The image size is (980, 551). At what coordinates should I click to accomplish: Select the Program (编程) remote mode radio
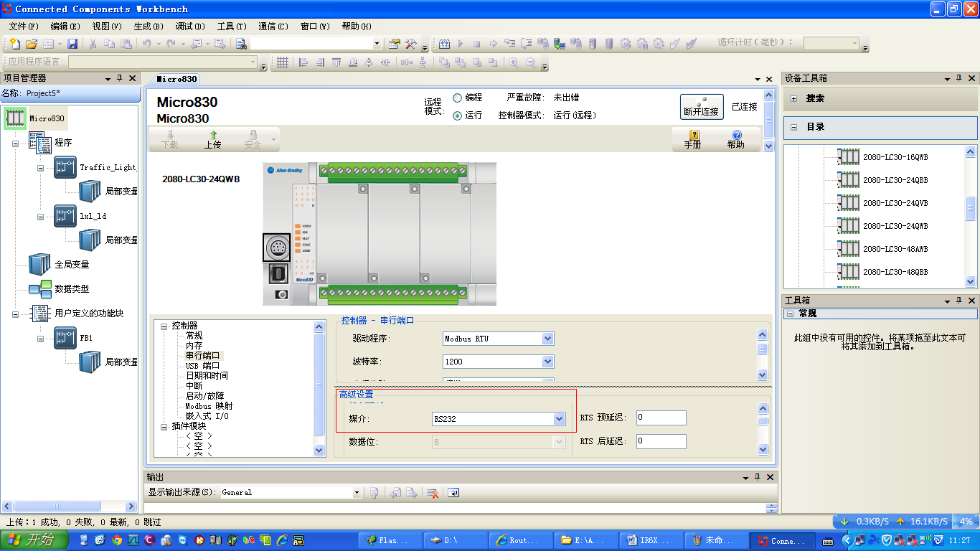[x=458, y=98]
